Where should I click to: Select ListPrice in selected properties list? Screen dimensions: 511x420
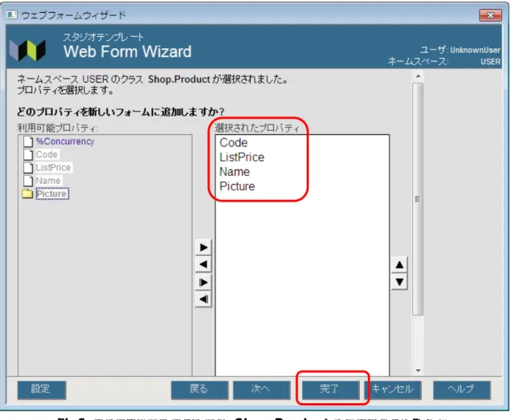click(x=242, y=157)
